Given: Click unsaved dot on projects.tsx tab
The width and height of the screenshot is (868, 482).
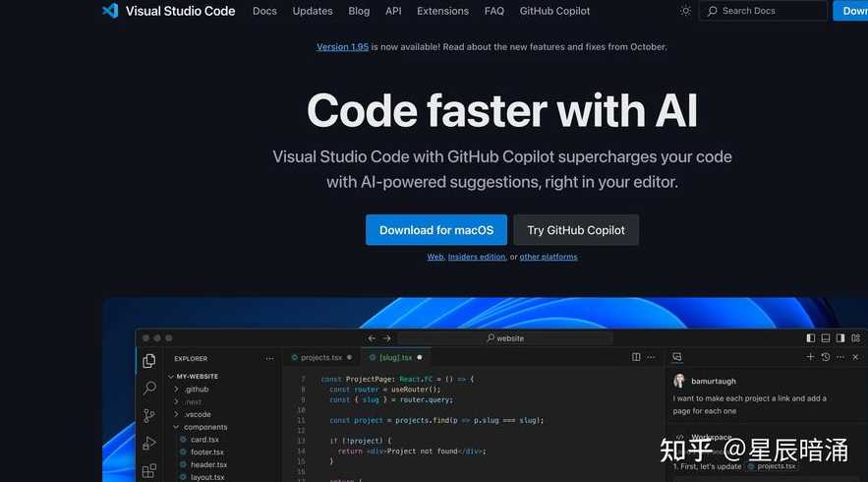Looking at the screenshot, I should coord(349,357).
